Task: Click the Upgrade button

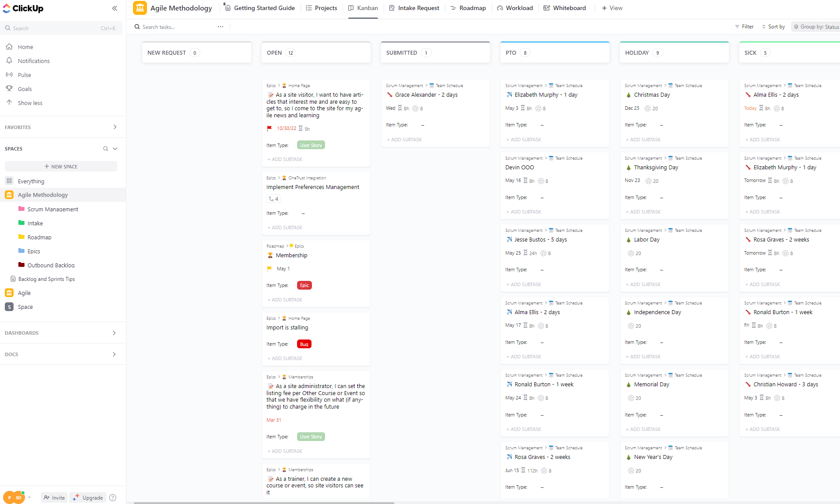Action: point(88,497)
